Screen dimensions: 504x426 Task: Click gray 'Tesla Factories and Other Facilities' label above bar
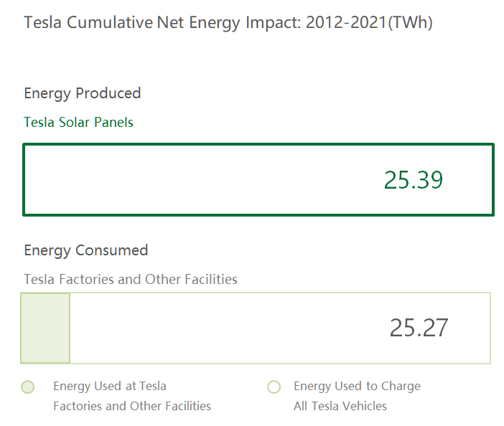(x=131, y=279)
